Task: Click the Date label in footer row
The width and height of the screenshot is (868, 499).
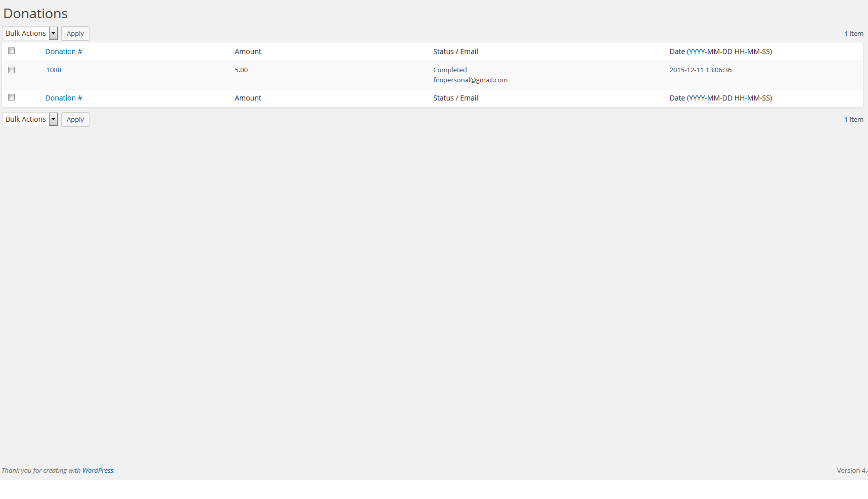Action: [x=721, y=98]
